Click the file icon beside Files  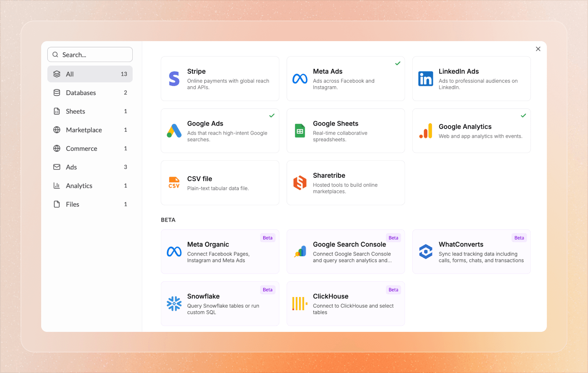pos(57,204)
